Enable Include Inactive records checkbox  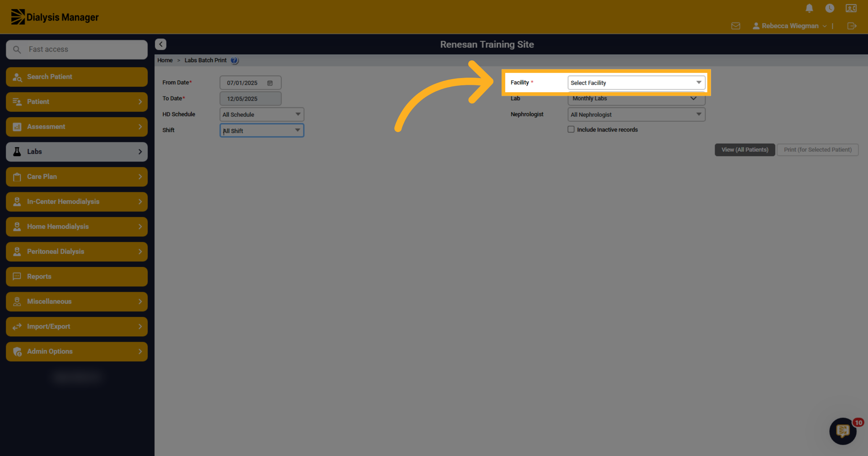571,129
